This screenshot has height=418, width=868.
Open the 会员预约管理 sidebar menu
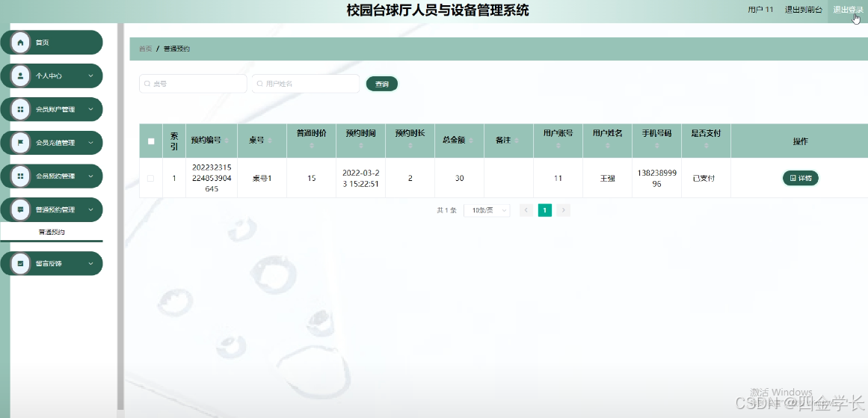click(52, 176)
